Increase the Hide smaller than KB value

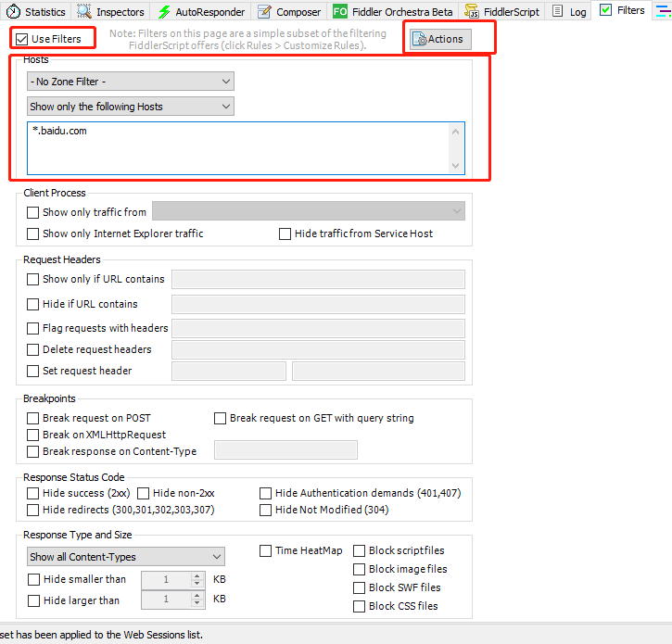196,575
